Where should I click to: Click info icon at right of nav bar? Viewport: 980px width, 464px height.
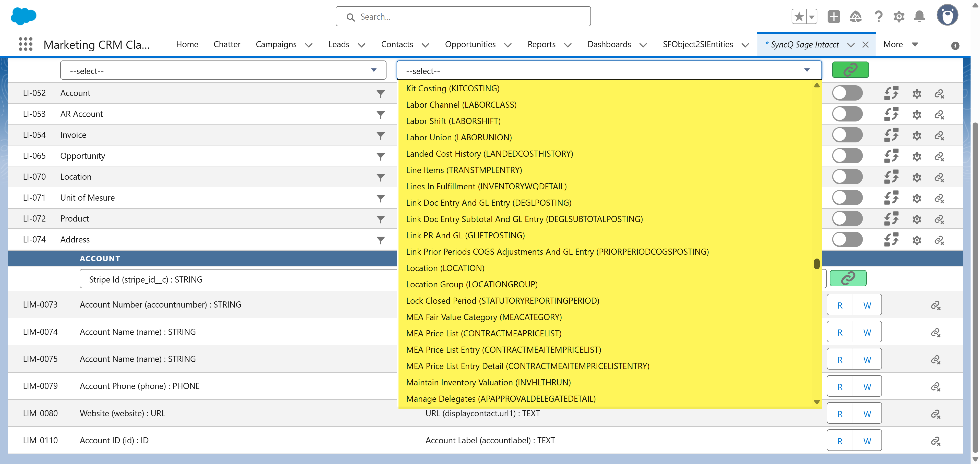tap(955, 46)
